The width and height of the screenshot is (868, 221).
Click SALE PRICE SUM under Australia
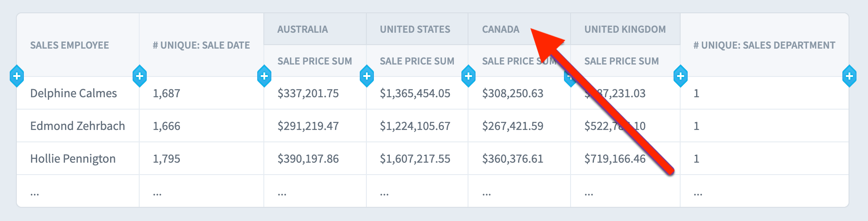(315, 61)
